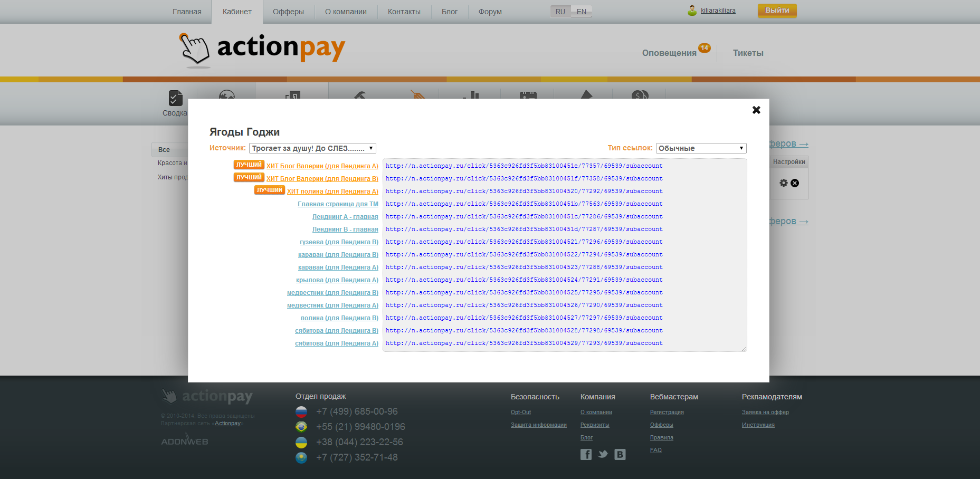
Task: Open Actionpay link in footer copyright
Action: (227, 424)
